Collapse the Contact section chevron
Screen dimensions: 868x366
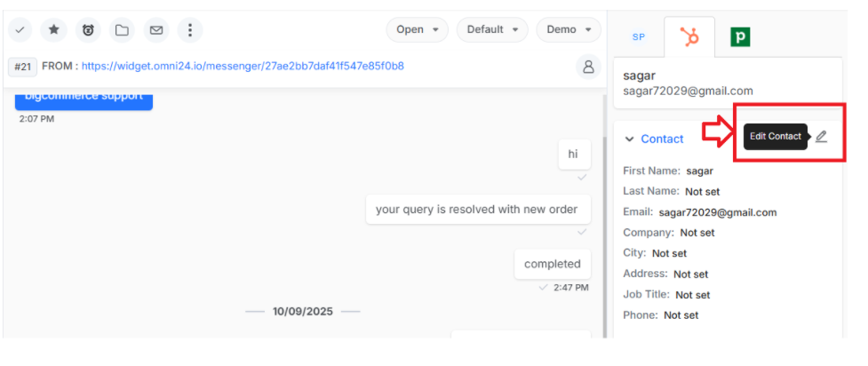[629, 139]
